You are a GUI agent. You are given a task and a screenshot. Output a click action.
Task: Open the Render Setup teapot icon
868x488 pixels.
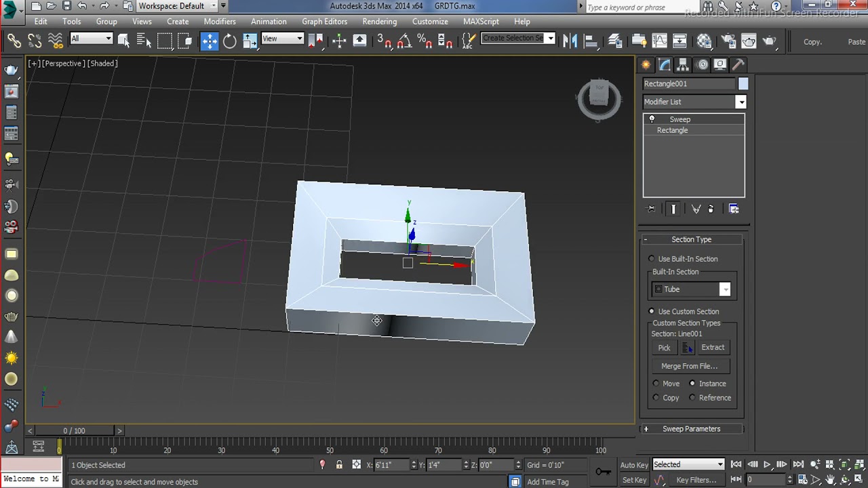tap(728, 41)
